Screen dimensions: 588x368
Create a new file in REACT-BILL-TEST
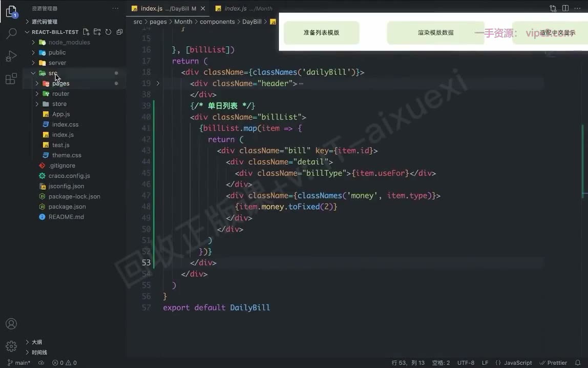point(86,32)
